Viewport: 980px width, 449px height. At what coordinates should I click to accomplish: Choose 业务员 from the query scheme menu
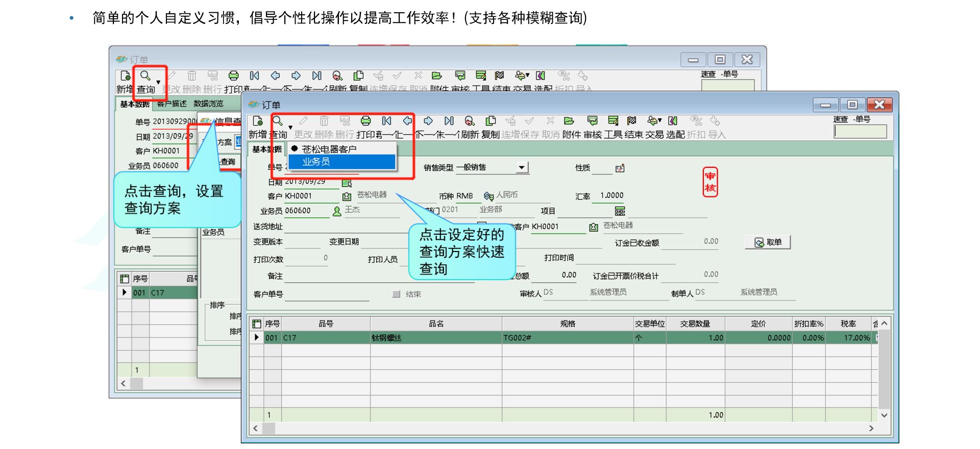[x=316, y=162]
